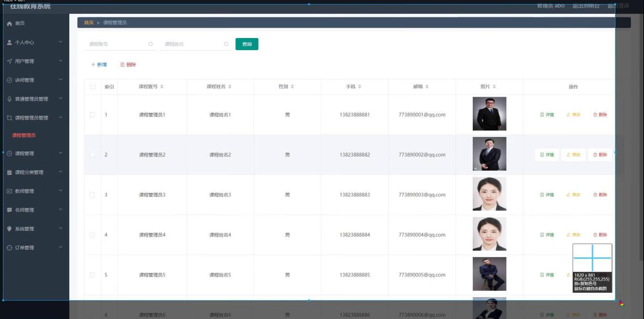Sort by 邮箱 column arrows

pyautogui.click(x=427, y=86)
